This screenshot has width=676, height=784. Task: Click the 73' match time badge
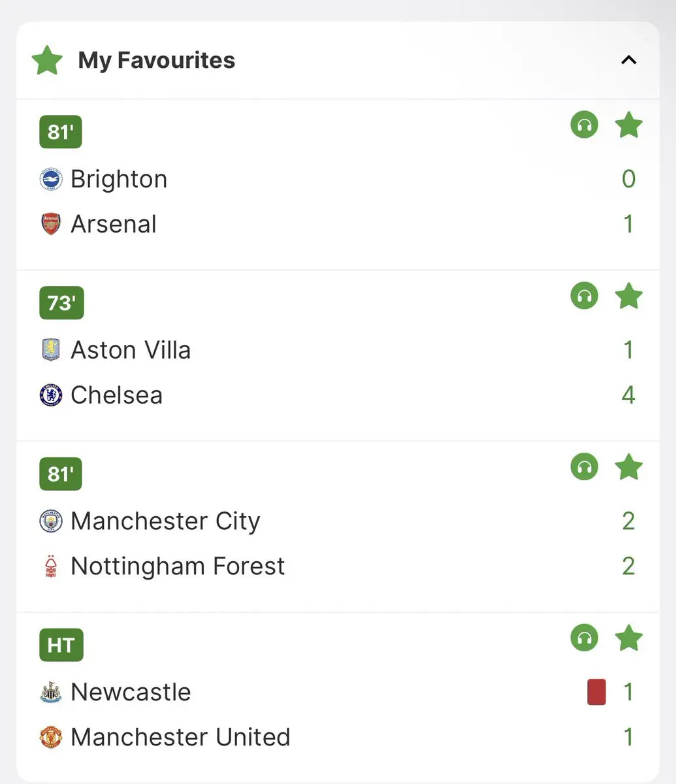click(x=61, y=303)
